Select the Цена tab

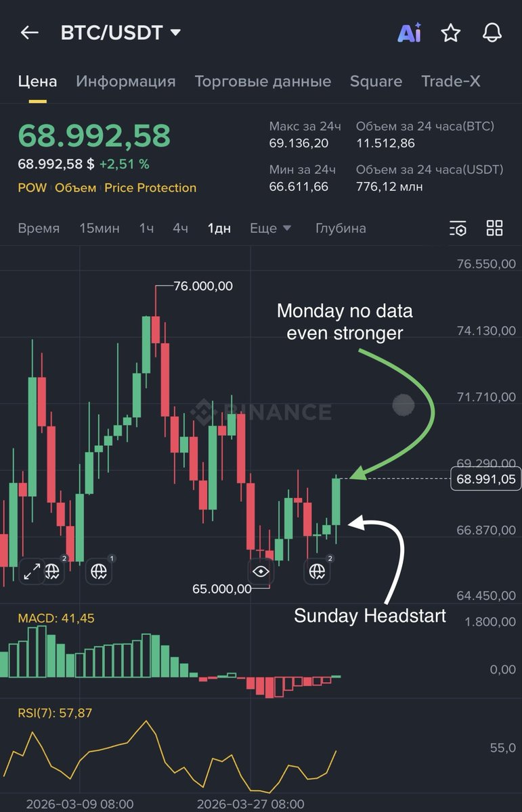37,81
